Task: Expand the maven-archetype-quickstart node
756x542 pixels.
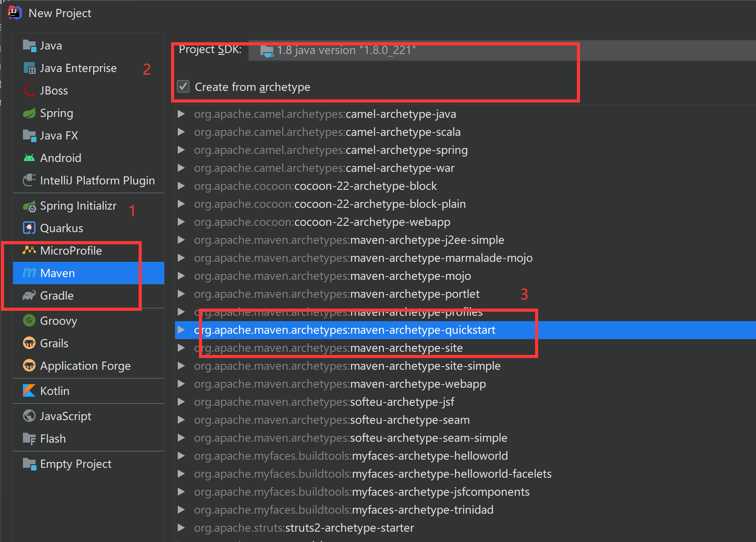Action: (x=181, y=330)
